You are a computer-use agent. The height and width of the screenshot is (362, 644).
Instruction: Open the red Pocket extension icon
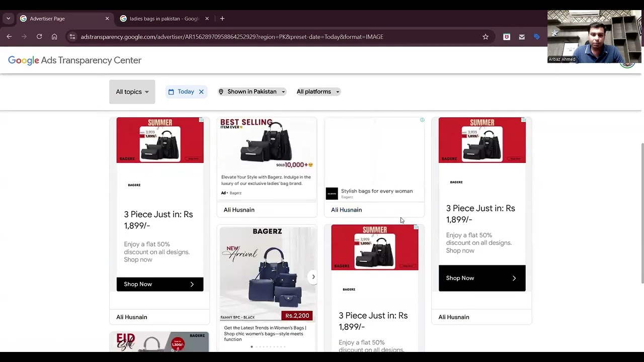click(x=507, y=37)
